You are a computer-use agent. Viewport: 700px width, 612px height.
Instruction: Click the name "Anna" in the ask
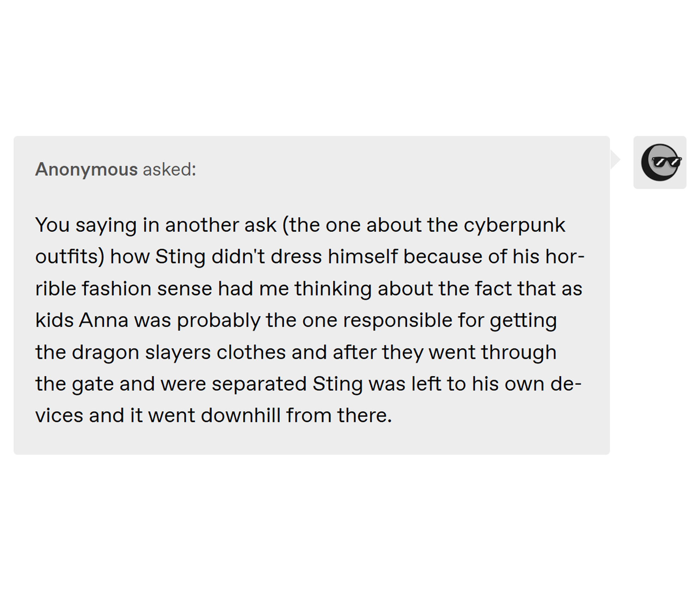pyautogui.click(x=104, y=320)
